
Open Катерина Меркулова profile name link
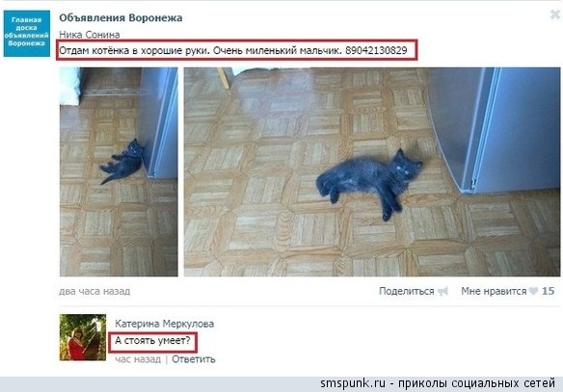coord(165,324)
